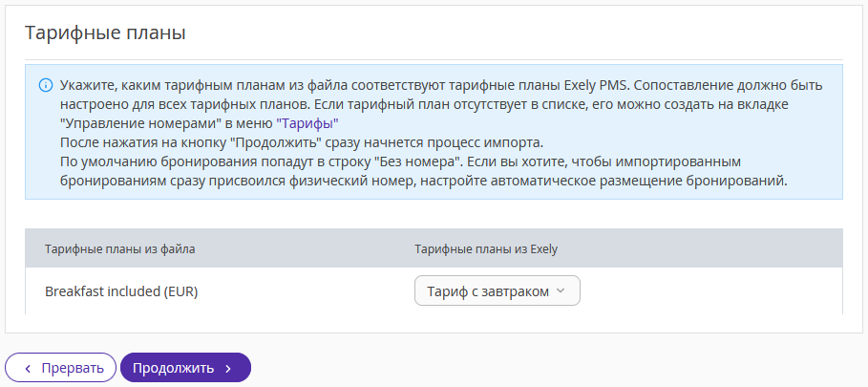
Task: Click the "Exely PMS" text in the notice
Action: click(595, 86)
